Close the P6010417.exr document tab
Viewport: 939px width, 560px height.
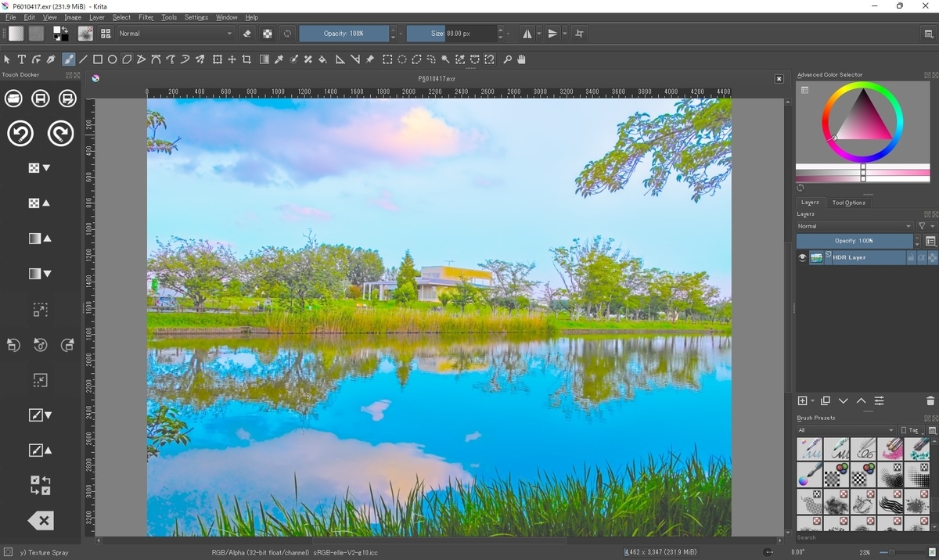pyautogui.click(x=779, y=79)
